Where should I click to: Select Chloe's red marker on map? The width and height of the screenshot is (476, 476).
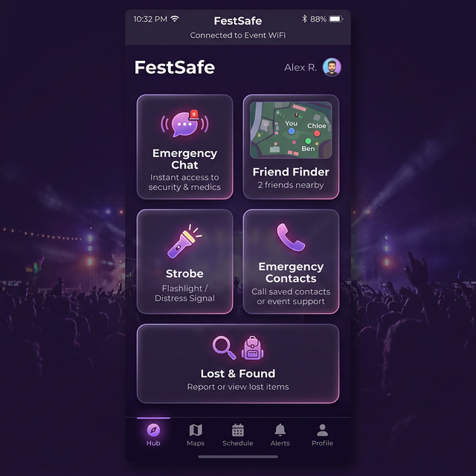point(317,133)
